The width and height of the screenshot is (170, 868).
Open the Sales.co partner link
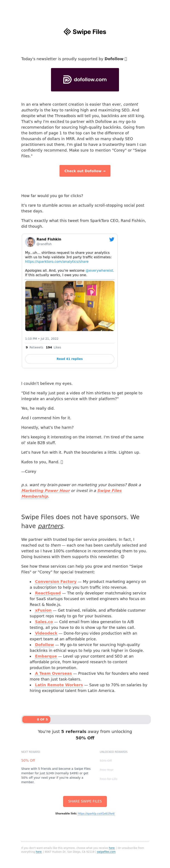click(44, 622)
